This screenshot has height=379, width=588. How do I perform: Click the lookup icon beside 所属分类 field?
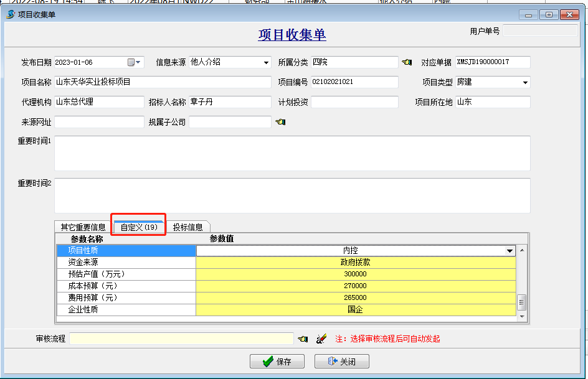click(407, 62)
